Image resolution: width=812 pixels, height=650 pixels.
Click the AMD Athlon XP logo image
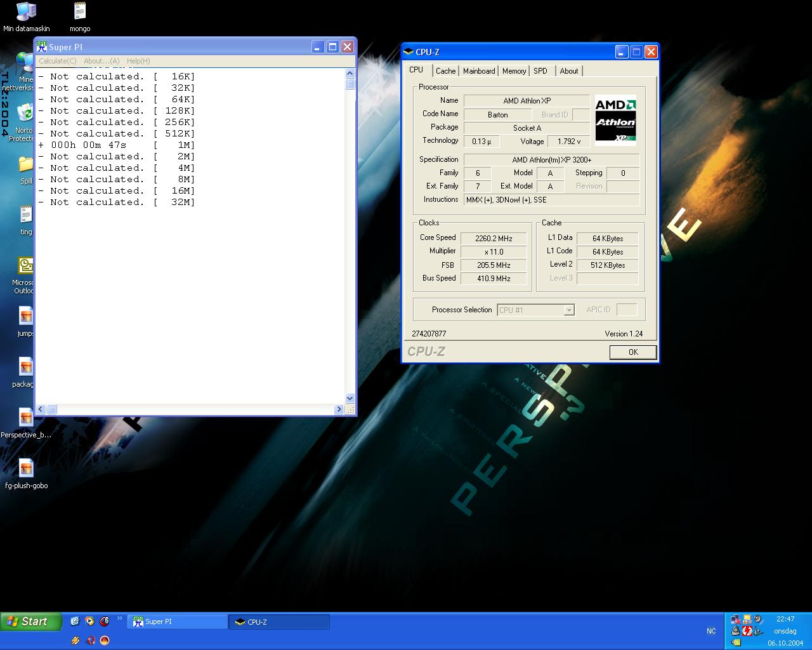(x=615, y=120)
